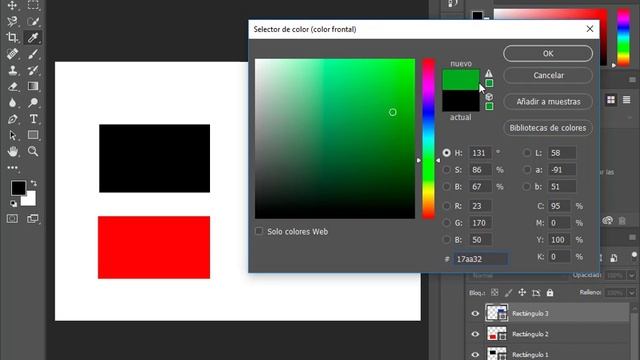Open the Relleno dropdown arrow

pyautogui.click(x=632, y=292)
